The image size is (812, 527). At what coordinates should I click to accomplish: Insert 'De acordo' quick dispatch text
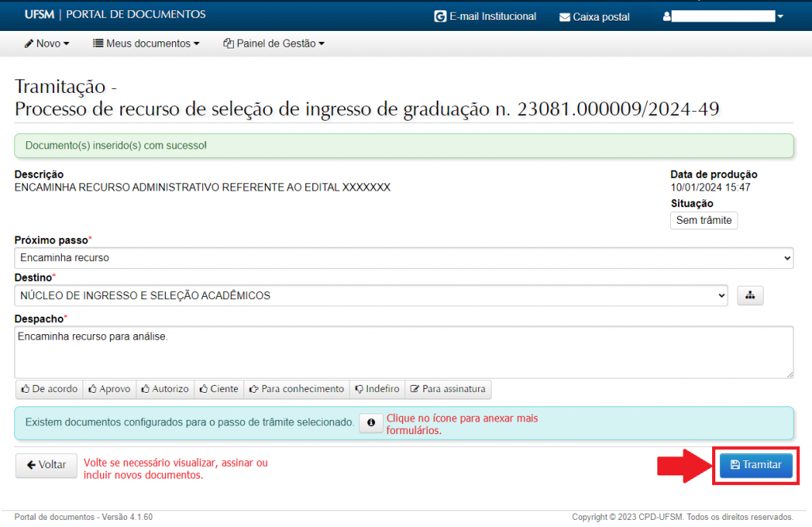tap(49, 389)
